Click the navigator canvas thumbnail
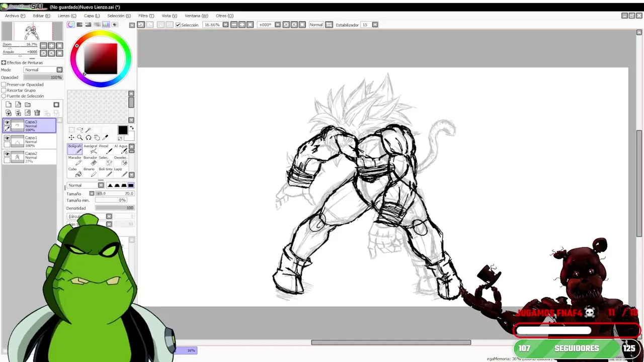 tap(31, 32)
